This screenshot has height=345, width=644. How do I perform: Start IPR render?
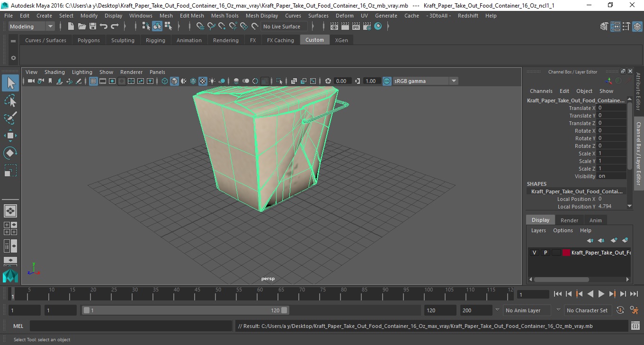click(x=356, y=27)
